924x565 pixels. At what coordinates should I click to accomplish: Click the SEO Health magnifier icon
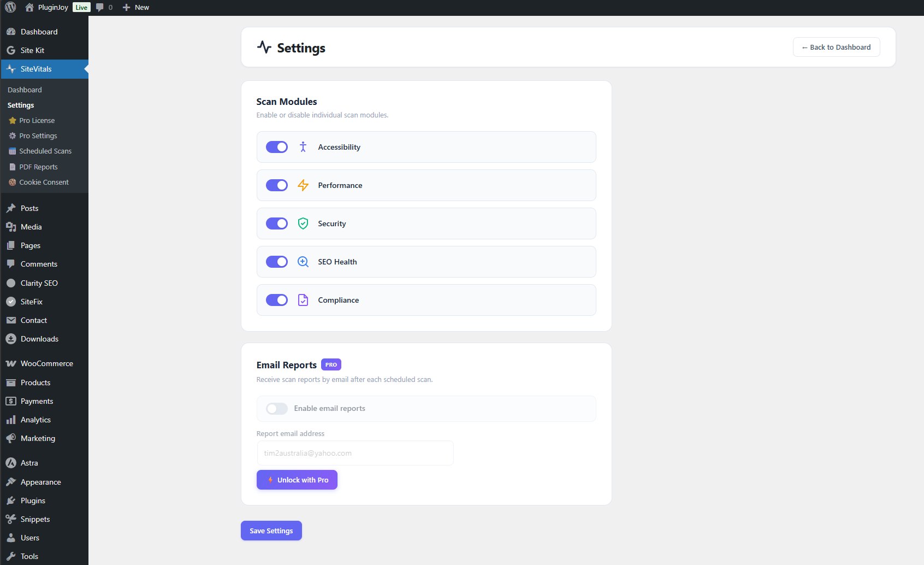pos(303,262)
